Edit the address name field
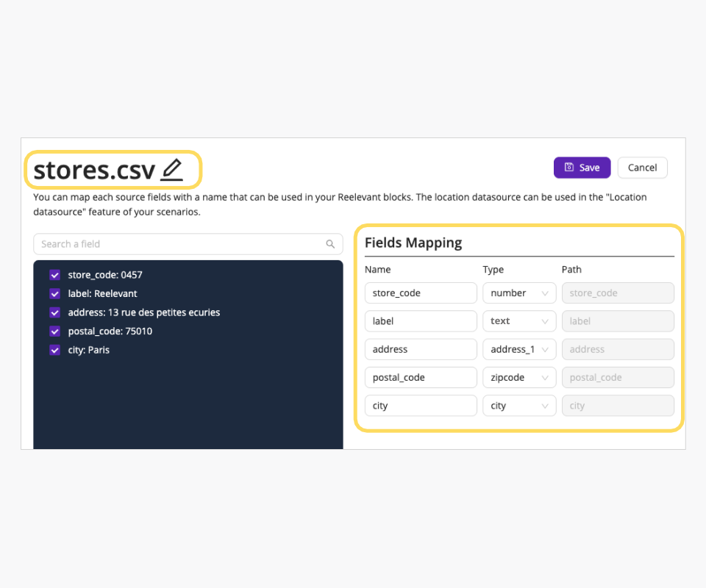This screenshot has height=588, width=706. point(421,349)
